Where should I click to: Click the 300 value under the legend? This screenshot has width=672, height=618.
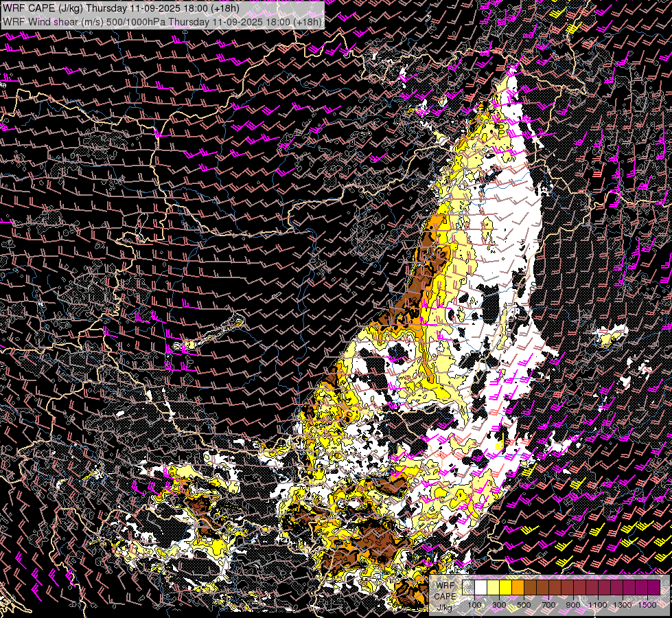(499, 605)
